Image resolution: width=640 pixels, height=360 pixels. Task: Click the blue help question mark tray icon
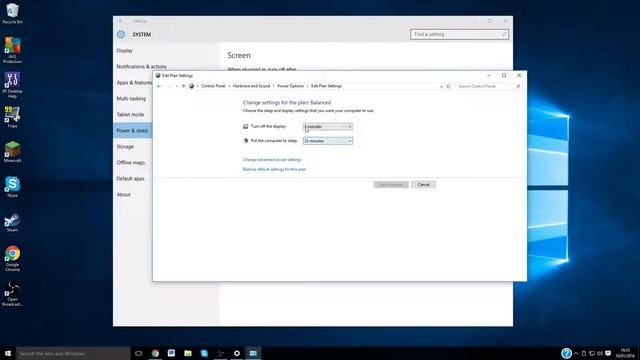pos(566,353)
